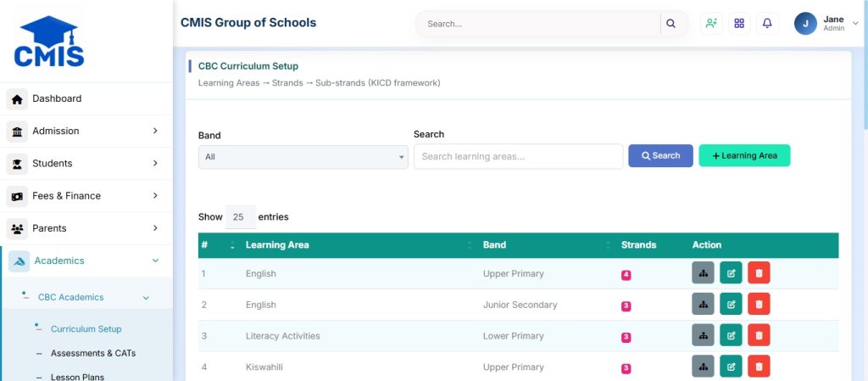Open Lesson Plans menu item
This screenshot has width=868, height=381.
tap(77, 377)
